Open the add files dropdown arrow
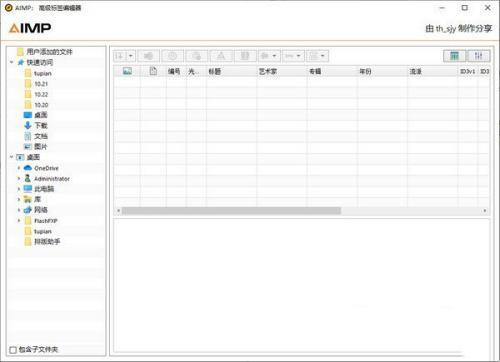 coord(131,56)
